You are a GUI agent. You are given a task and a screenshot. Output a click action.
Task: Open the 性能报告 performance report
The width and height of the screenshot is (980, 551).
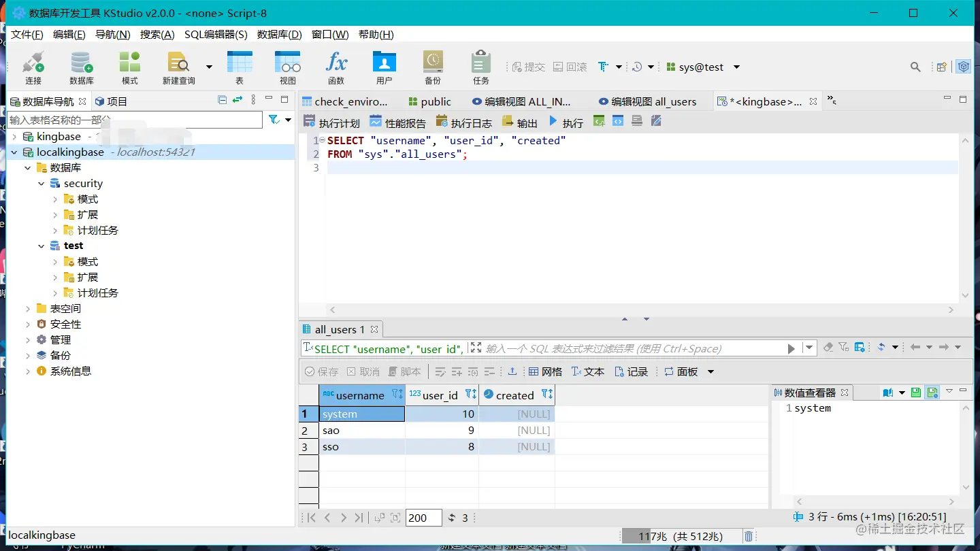[397, 122]
